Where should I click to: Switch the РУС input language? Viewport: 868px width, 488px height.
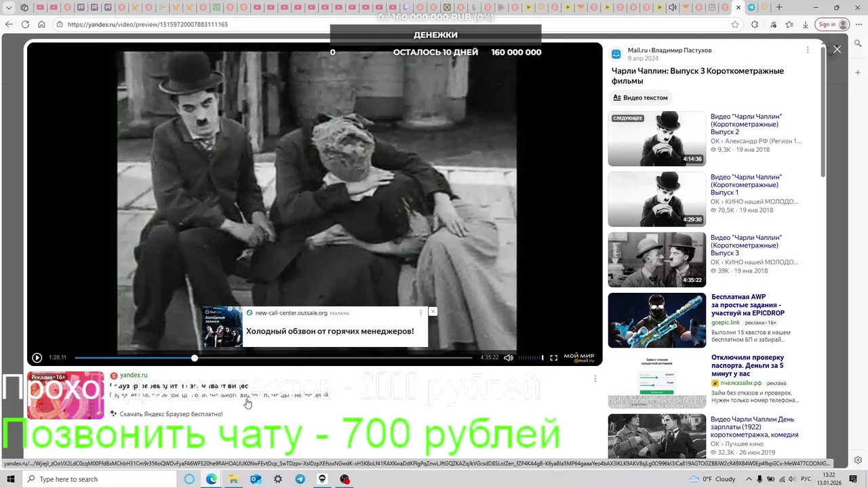click(806, 479)
